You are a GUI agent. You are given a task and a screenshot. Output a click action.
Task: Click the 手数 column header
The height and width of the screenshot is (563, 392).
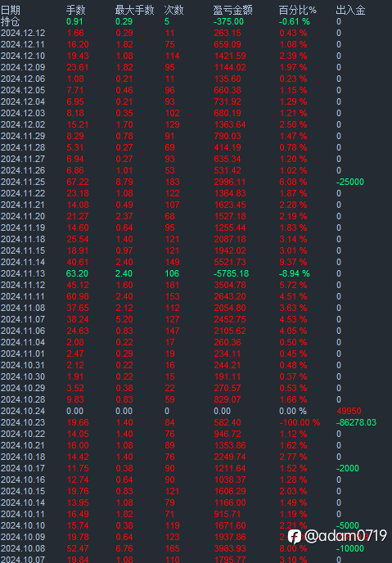click(x=76, y=10)
